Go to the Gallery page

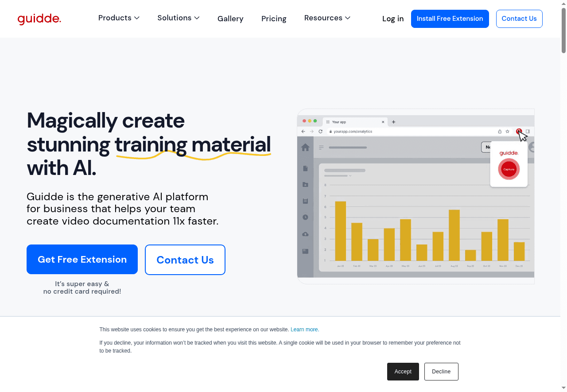(x=230, y=19)
